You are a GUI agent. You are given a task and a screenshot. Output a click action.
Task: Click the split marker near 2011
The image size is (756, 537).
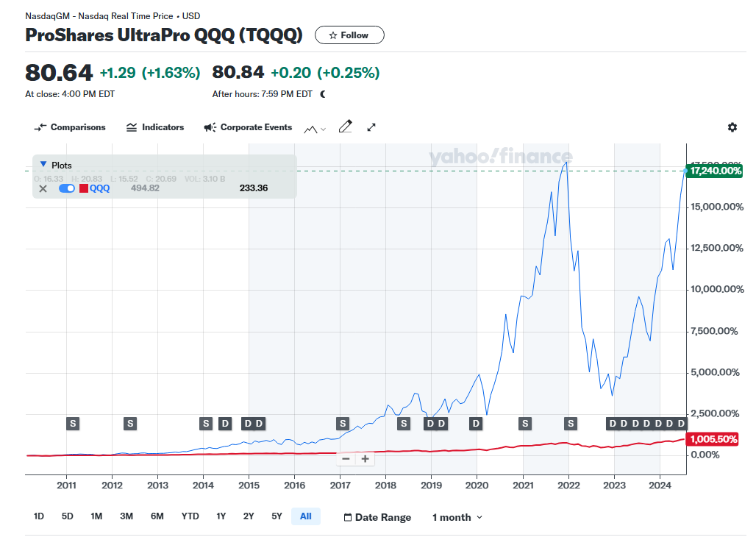coord(73,424)
